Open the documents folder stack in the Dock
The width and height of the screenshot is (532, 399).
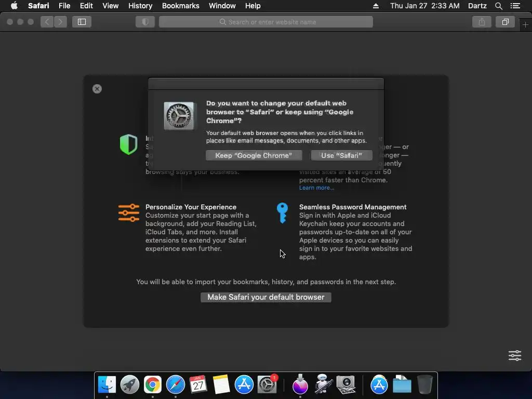tap(402, 384)
